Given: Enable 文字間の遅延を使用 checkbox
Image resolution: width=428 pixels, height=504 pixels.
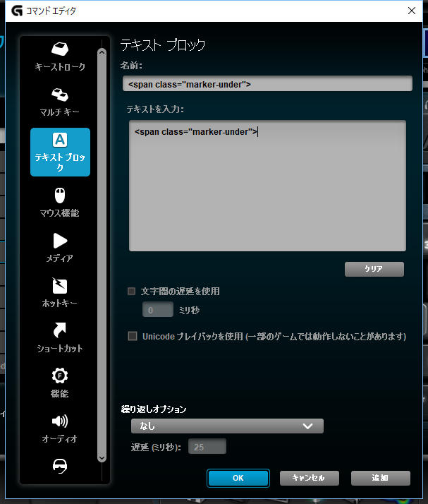Looking at the screenshot, I should [131, 292].
